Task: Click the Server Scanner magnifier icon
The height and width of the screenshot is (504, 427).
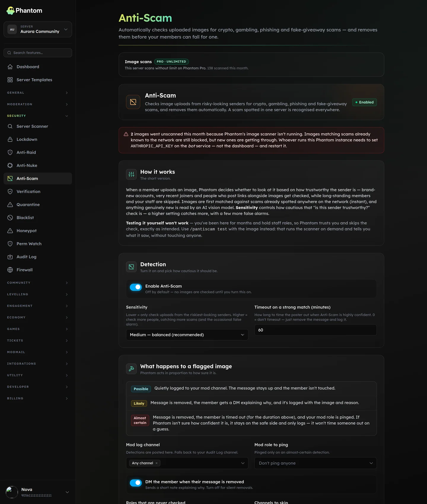Action: (x=10, y=126)
